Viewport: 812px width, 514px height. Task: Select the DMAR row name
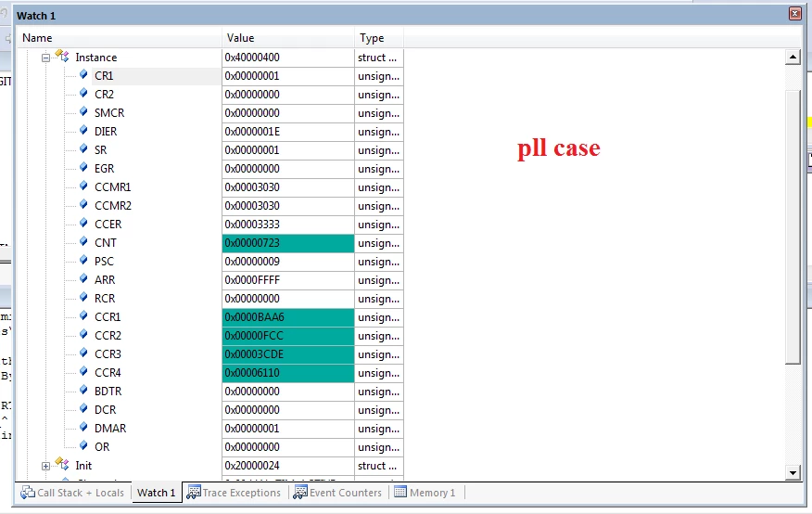coord(109,429)
